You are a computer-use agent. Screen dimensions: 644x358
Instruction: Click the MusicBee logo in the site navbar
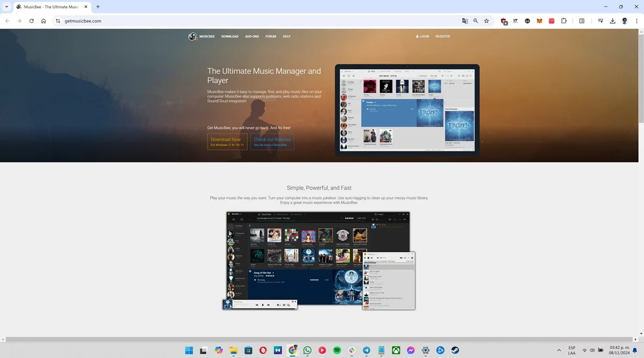coord(192,36)
